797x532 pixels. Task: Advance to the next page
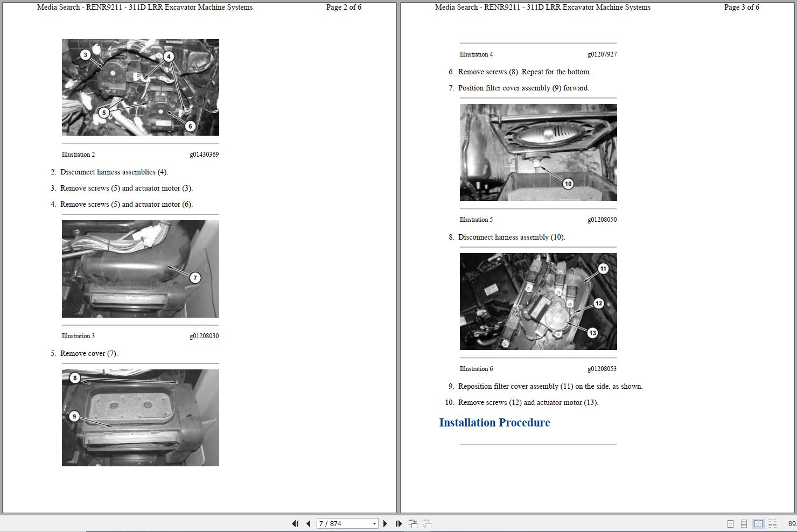[x=385, y=523]
